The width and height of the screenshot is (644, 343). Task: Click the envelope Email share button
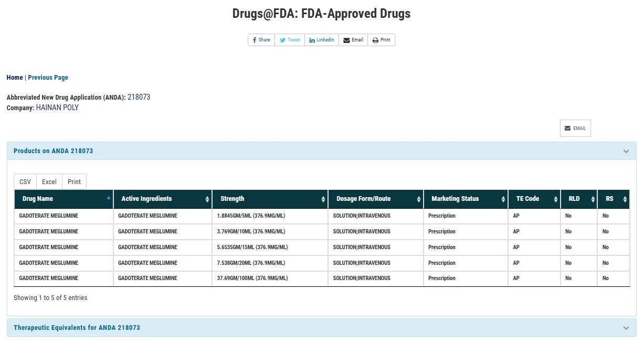pyautogui.click(x=353, y=40)
